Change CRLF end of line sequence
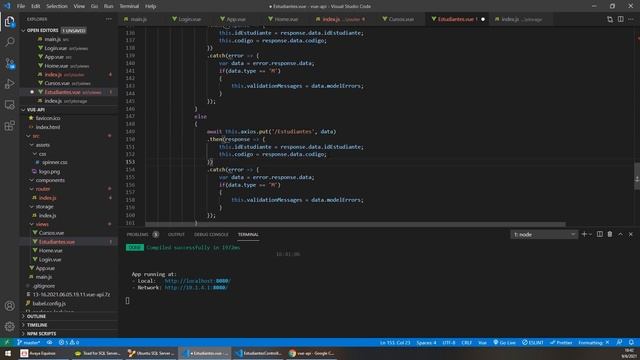 click(x=467, y=342)
